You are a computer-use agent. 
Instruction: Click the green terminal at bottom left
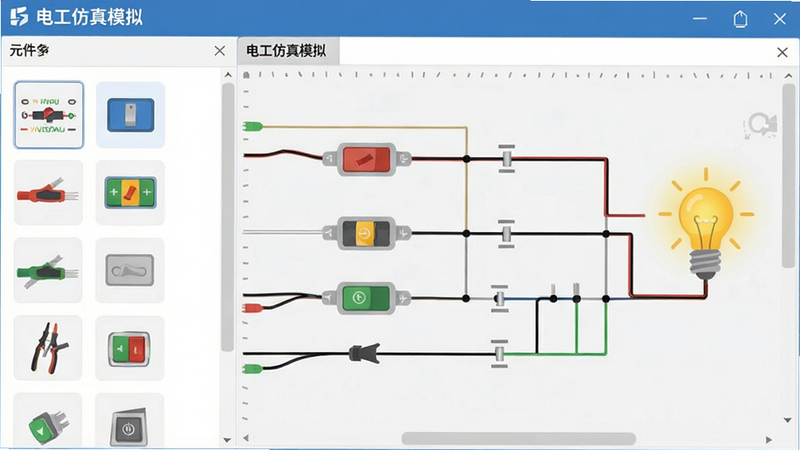click(x=253, y=368)
